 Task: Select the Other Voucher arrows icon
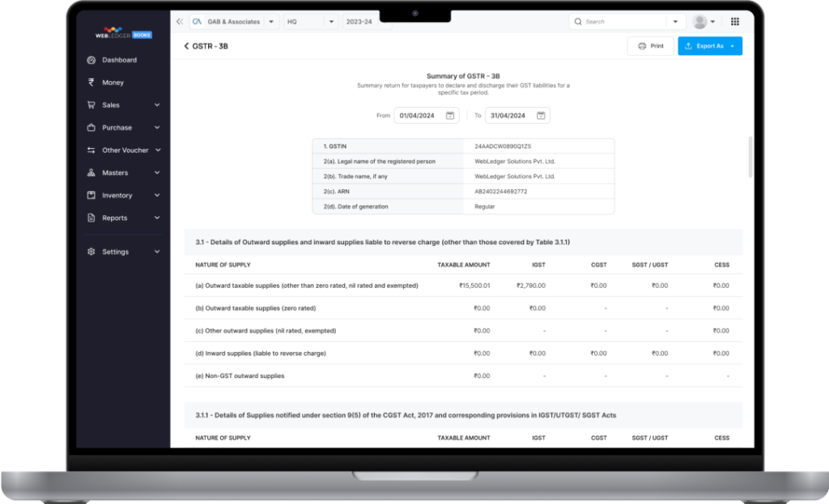91,150
